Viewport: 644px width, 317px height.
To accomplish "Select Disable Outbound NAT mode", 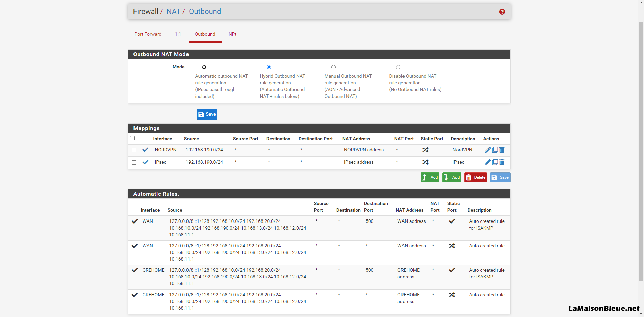I will [x=398, y=67].
